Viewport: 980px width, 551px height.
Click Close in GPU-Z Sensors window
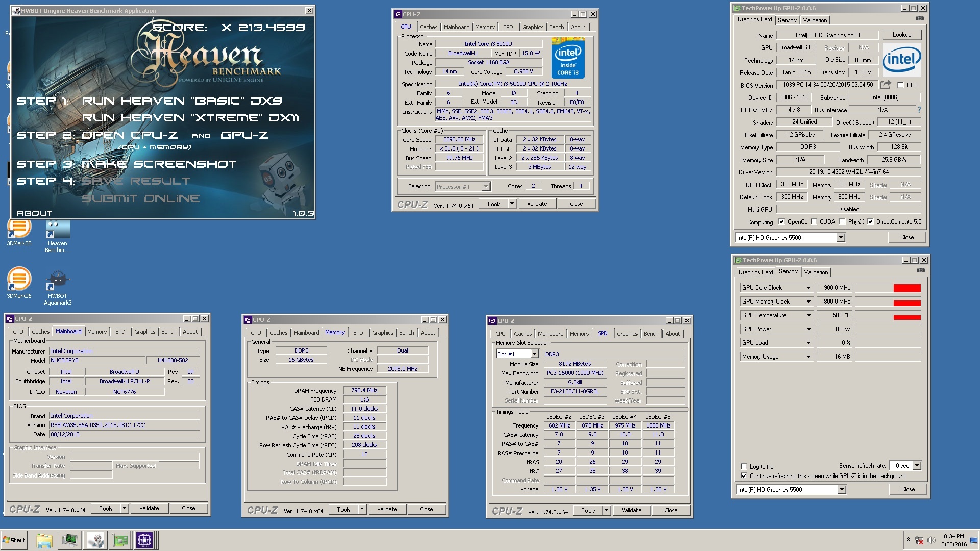908,489
